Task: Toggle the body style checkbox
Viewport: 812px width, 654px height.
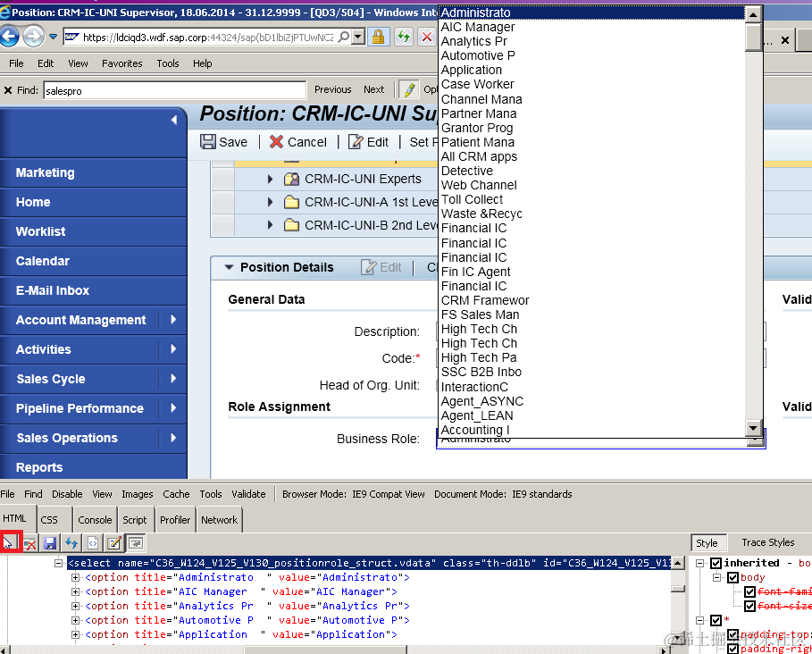Action: point(732,577)
